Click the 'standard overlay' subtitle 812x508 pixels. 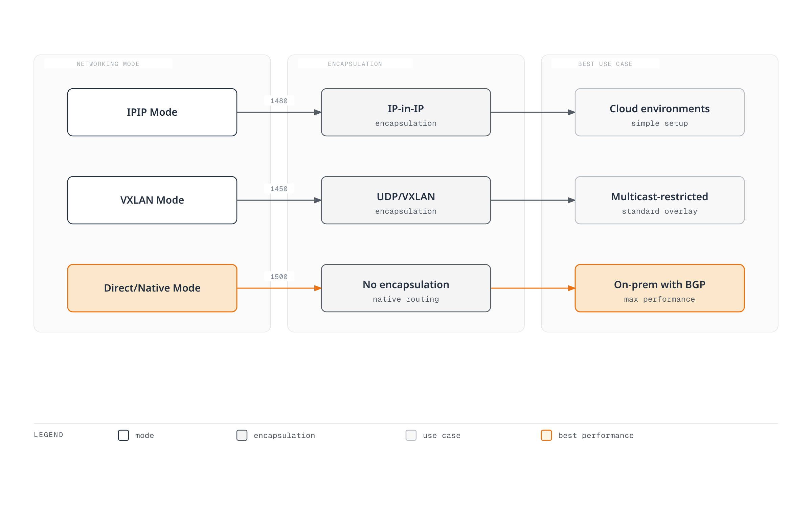[x=660, y=211]
